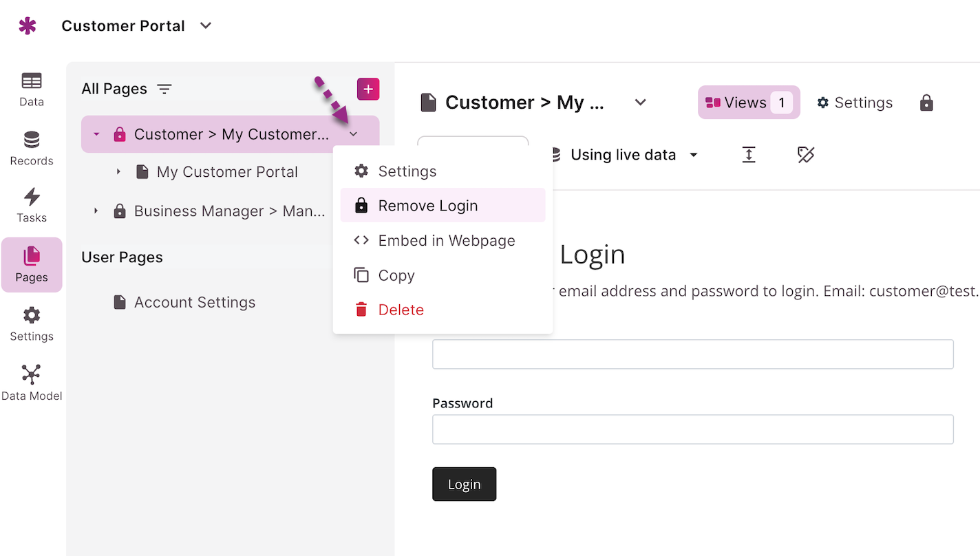Click the vertical height expand icon
This screenshot has height=556, width=980.
[749, 155]
